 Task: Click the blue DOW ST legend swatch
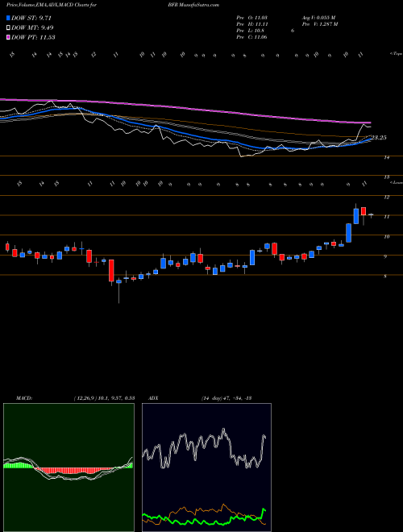(x=8, y=18)
